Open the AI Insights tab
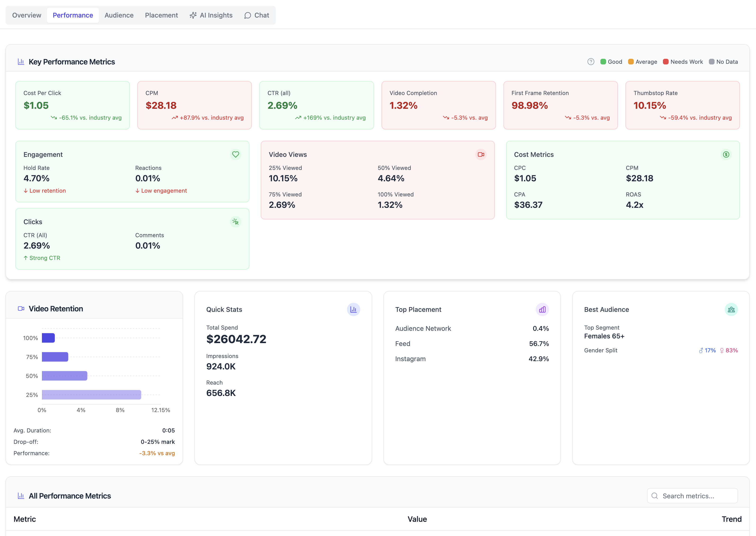The width and height of the screenshot is (756, 536). coord(211,15)
